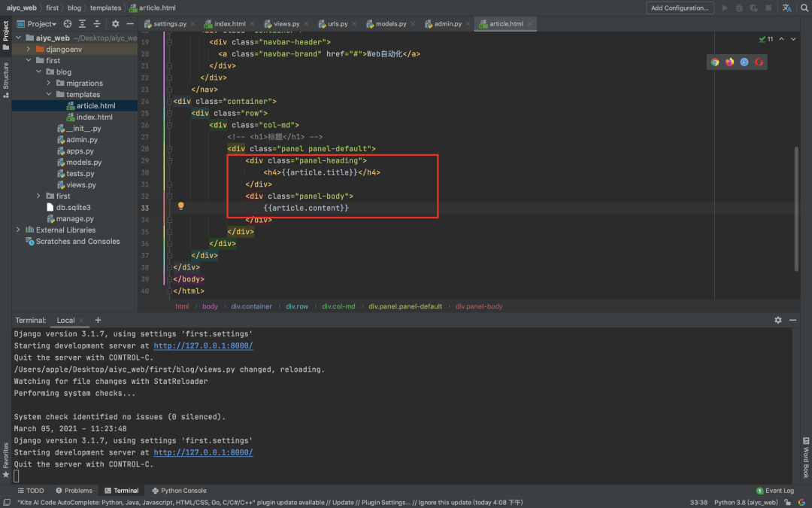The height and width of the screenshot is (508, 812).
Task: Toggle the Favorites tool window
Action: pos(5,459)
